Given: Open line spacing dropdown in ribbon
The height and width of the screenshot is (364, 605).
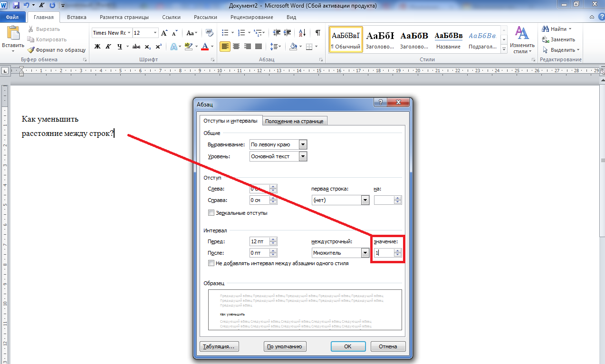Looking at the screenshot, I should coord(275,47).
